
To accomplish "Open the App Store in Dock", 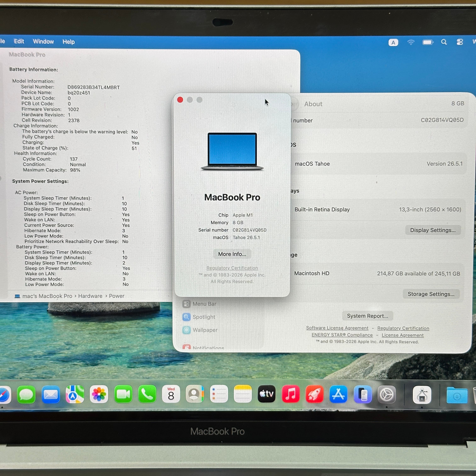I will [338, 394].
